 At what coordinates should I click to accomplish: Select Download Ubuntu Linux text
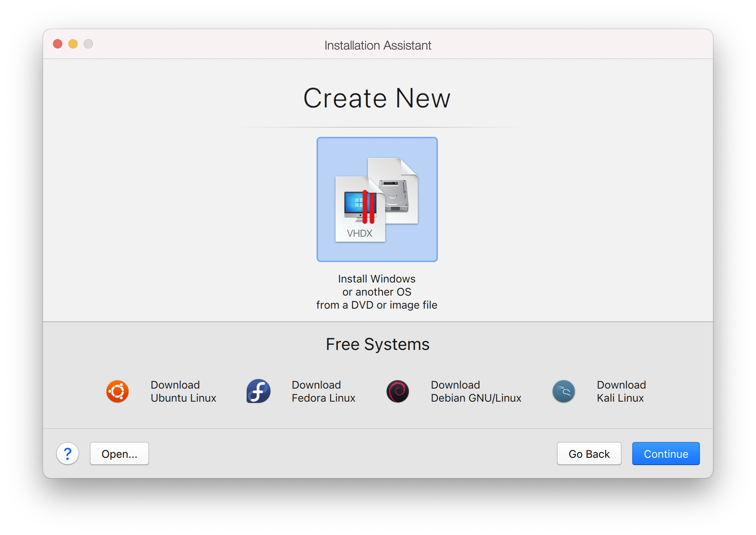183,391
